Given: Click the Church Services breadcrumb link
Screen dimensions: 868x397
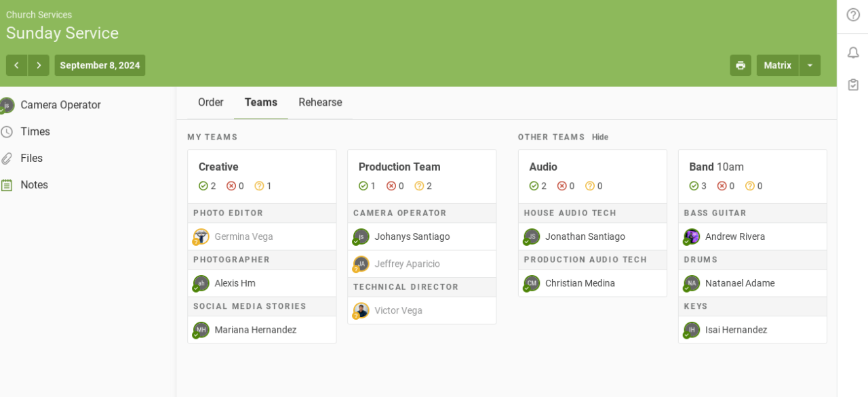Looking at the screenshot, I should 39,15.
